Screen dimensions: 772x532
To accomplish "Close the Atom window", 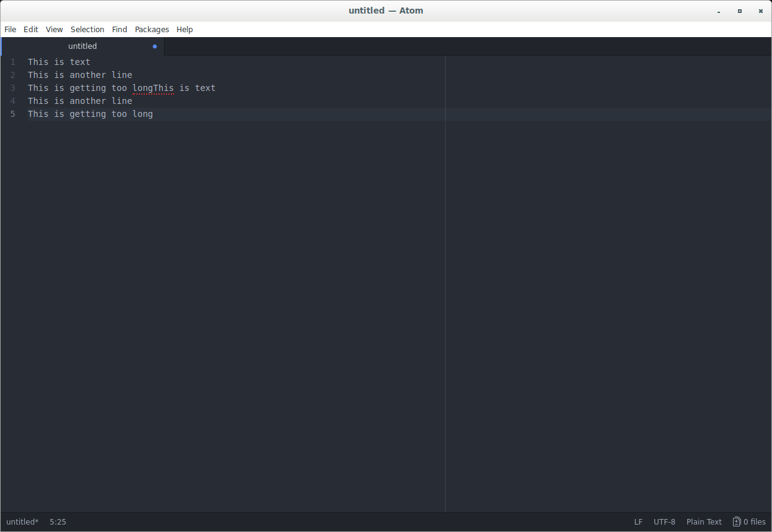I will [x=760, y=11].
